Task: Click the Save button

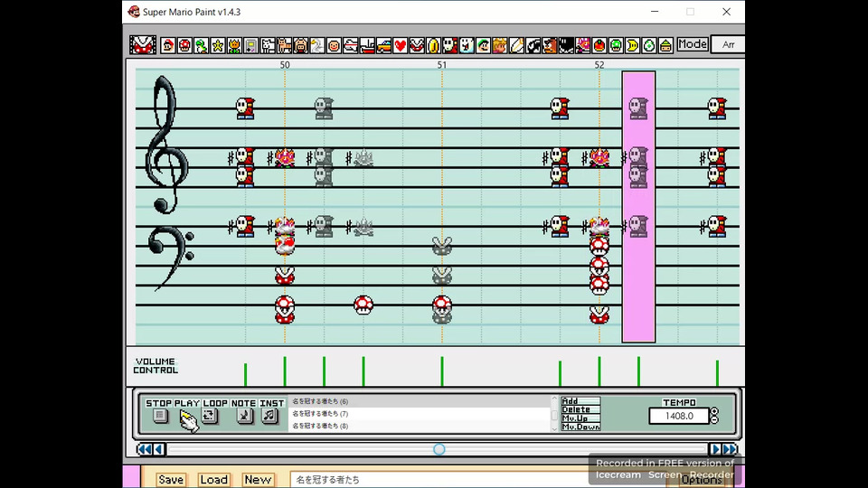Action: pos(171,480)
